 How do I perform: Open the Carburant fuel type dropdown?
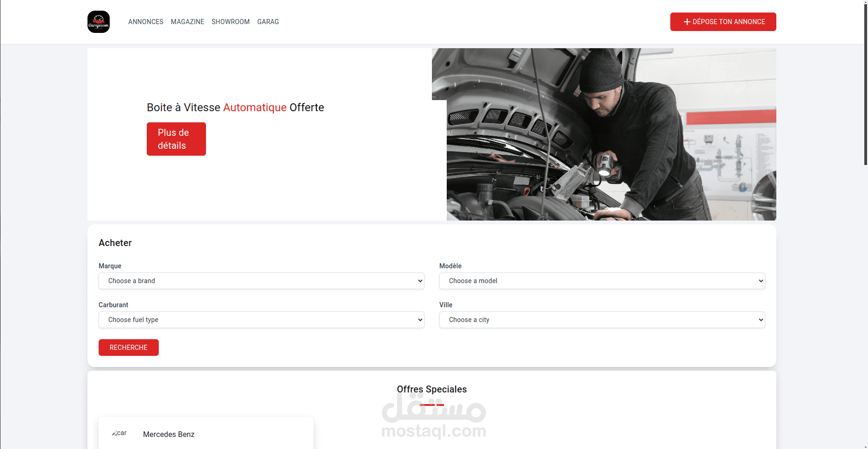tap(262, 320)
